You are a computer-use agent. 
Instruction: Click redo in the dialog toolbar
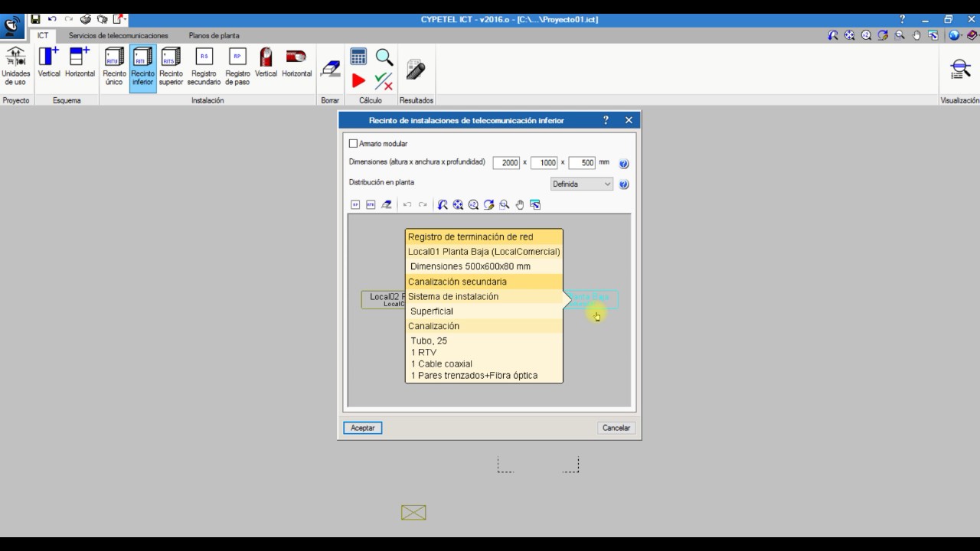pos(423,204)
